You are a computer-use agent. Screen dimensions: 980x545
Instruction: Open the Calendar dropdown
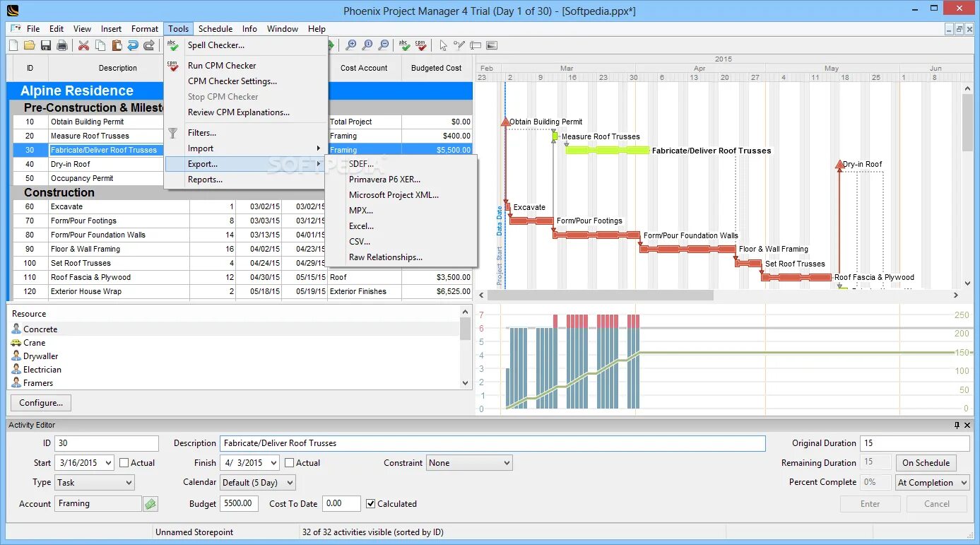tap(257, 483)
